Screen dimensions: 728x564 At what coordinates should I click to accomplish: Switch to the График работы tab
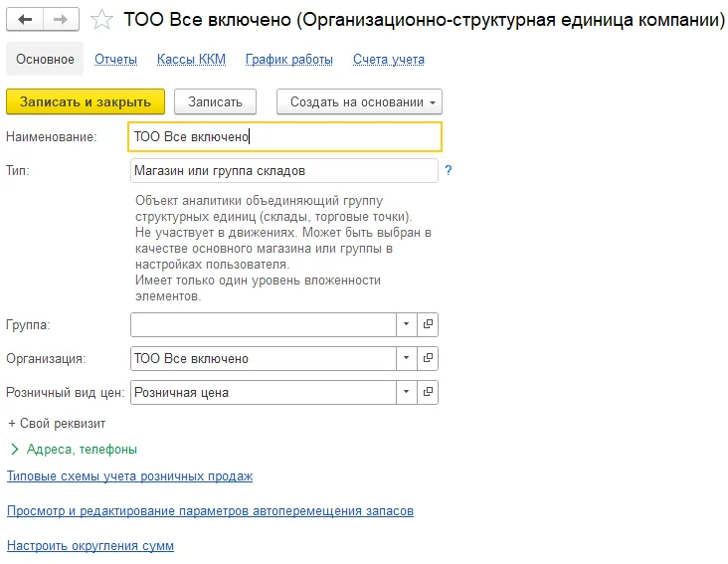coord(288,60)
